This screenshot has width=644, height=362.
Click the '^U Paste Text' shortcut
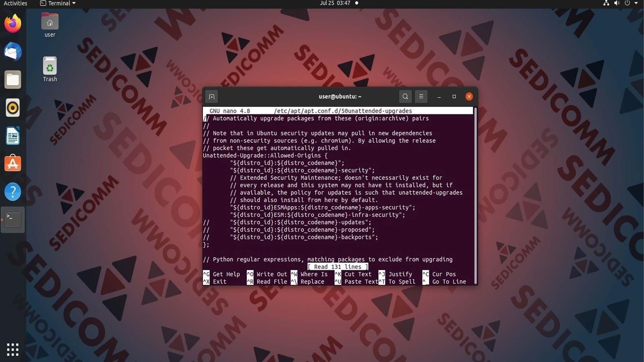click(x=356, y=282)
